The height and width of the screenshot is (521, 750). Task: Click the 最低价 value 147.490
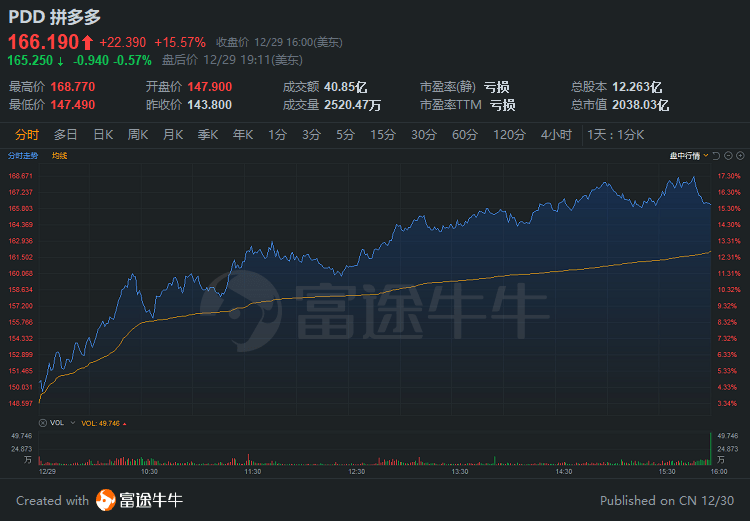73,105
